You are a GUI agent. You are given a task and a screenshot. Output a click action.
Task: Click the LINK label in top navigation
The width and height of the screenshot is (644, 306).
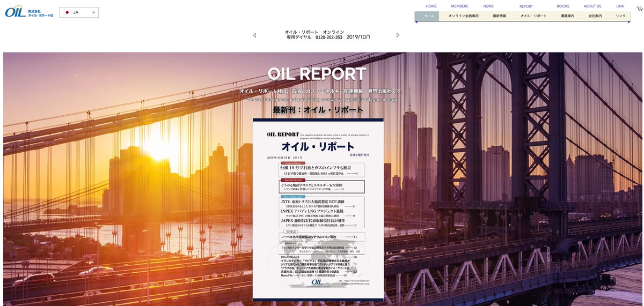pyautogui.click(x=620, y=6)
